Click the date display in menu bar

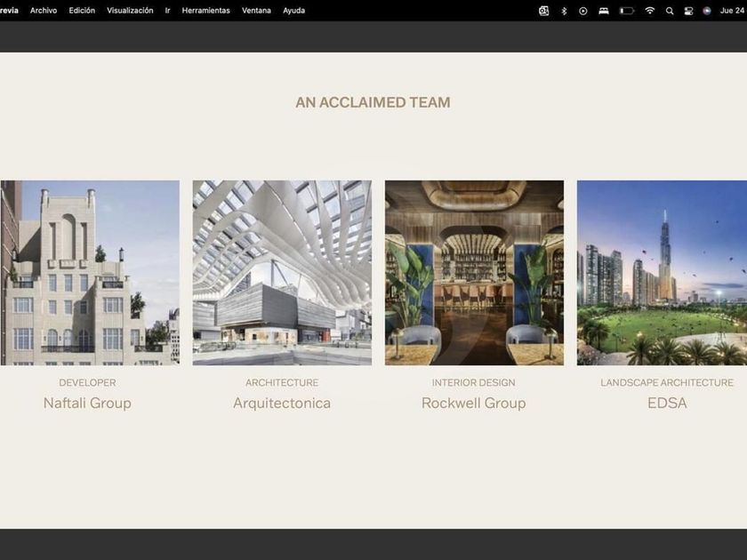coord(732,11)
